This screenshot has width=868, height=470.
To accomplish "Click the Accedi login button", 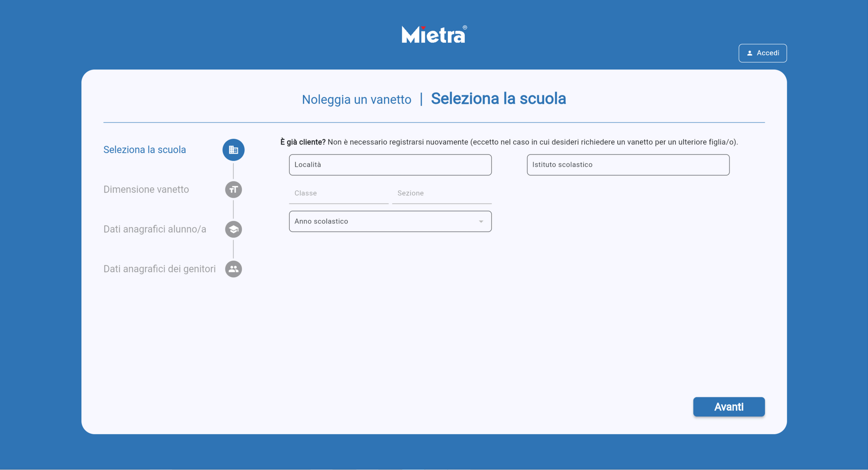I will tap(762, 53).
